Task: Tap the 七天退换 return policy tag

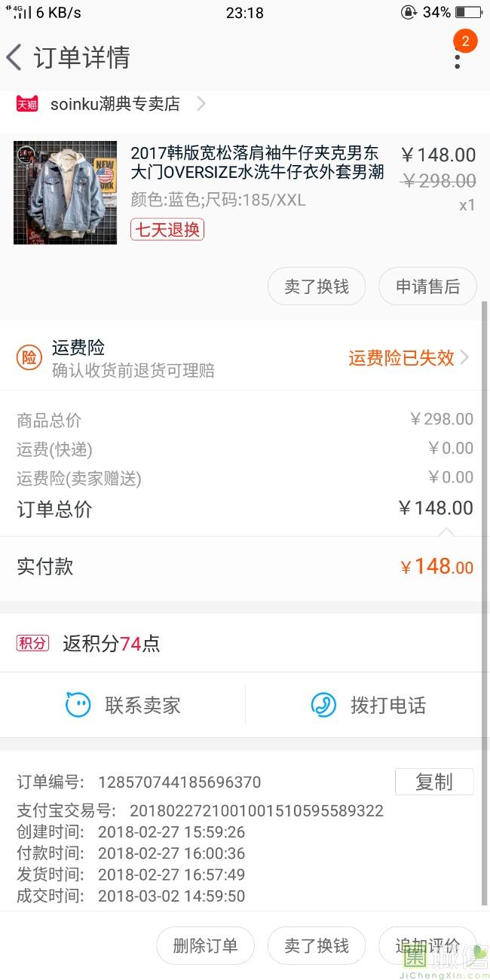Action: coord(167,230)
